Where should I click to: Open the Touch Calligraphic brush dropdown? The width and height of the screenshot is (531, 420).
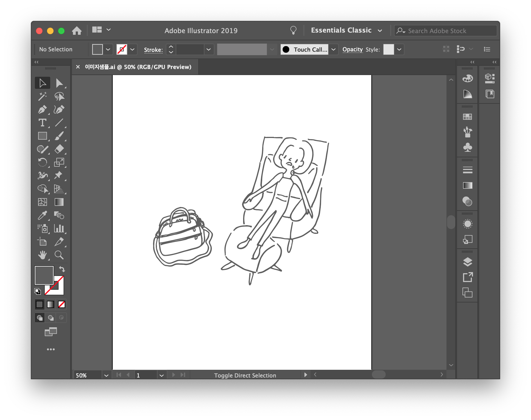pyautogui.click(x=333, y=49)
